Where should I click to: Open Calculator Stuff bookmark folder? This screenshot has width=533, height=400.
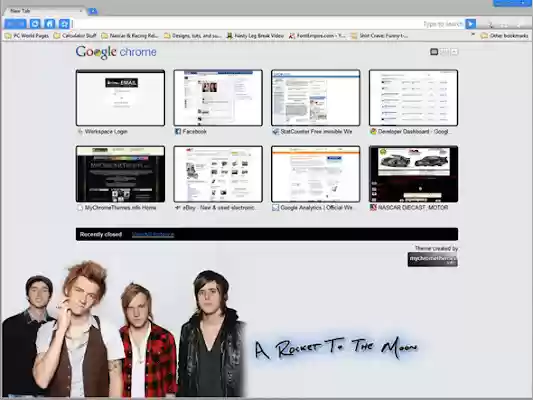75,36
